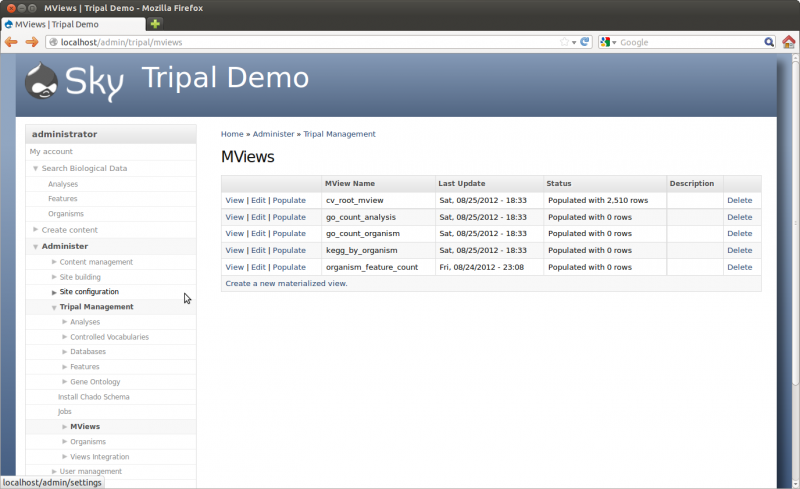Screen dimensions: 800x489
Task: Click the Drupal drop logo
Action: [41, 81]
